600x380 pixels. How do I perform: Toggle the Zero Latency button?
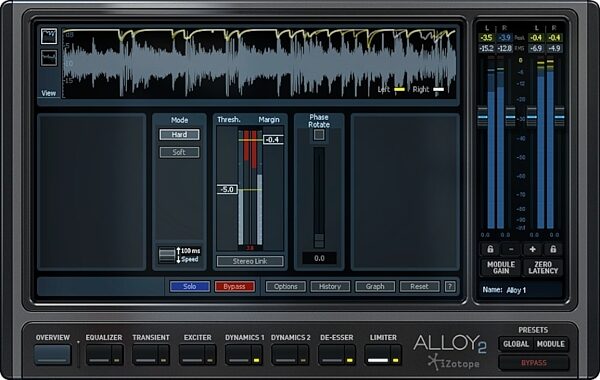[543, 267]
